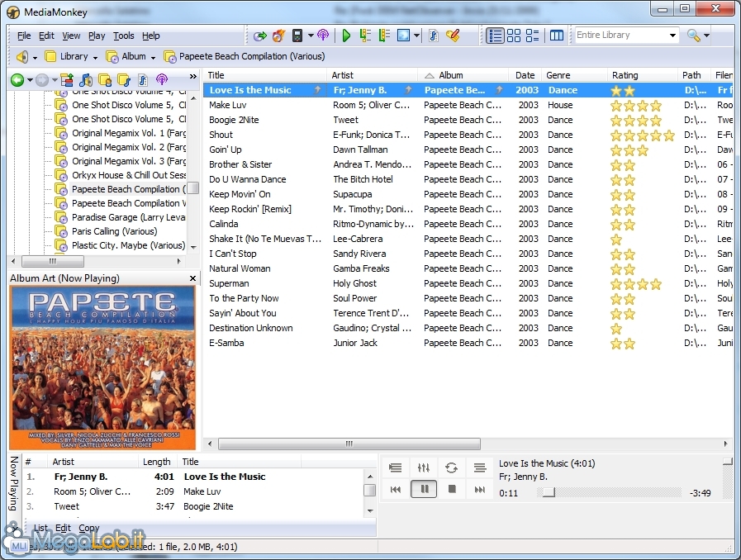Stop playback

pos(452,489)
